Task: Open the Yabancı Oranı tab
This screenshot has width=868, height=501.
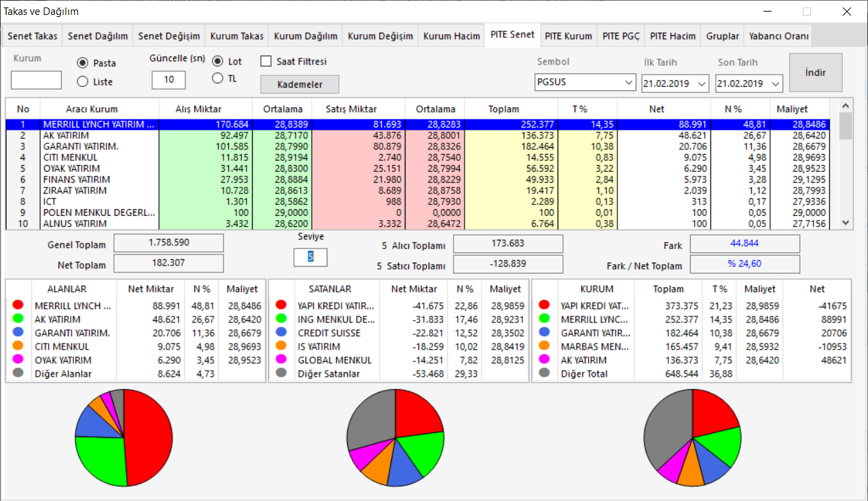Action: (x=778, y=36)
